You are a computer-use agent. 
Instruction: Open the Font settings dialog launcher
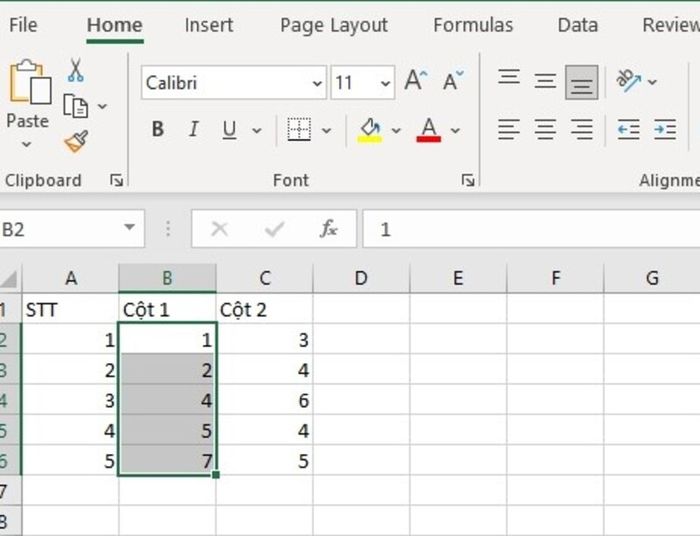[x=468, y=180]
